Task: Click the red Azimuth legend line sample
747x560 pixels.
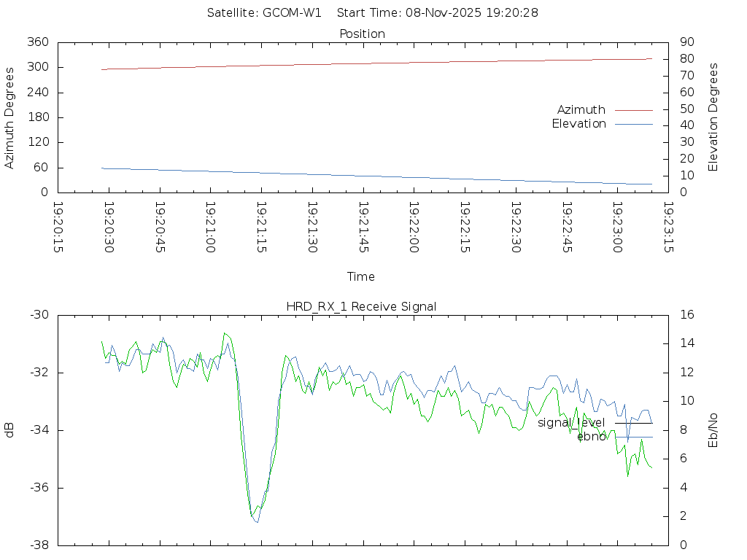Action: (x=633, y=110)
